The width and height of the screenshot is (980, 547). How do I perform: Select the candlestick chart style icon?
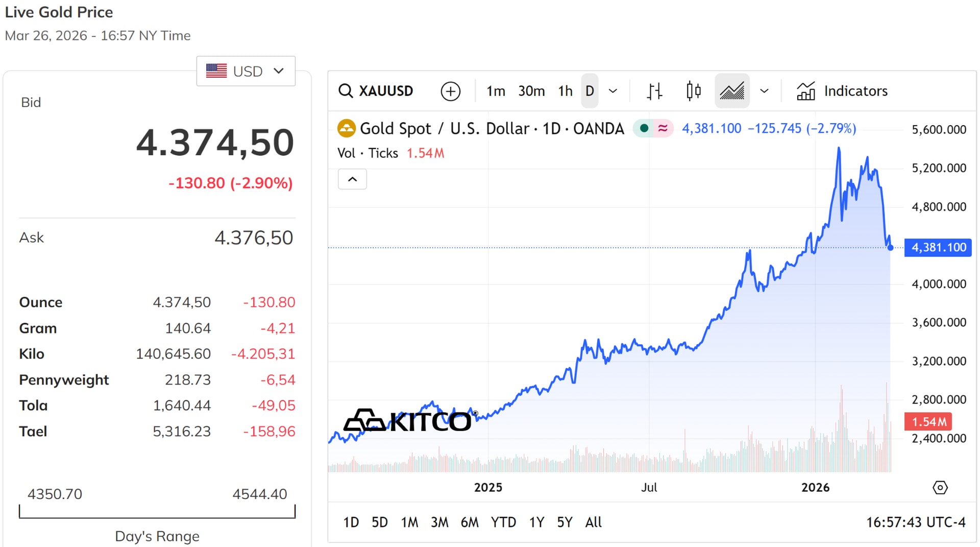[x=693, y=91]
